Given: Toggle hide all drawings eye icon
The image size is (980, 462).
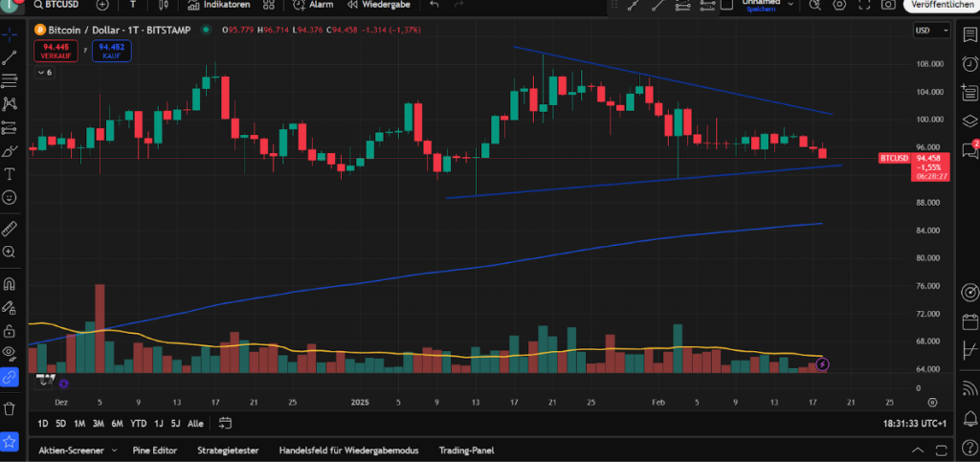Looking at the screenshot, I should [10, 353].
